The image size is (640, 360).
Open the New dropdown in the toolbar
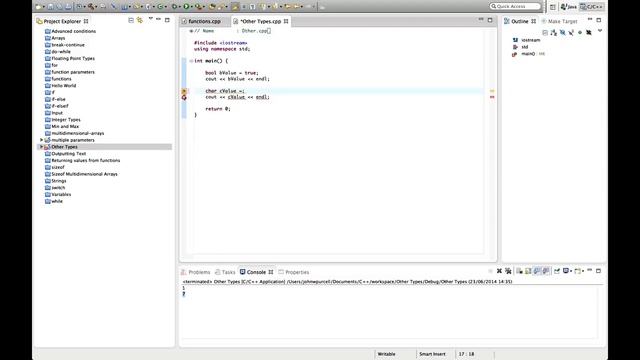(44, 7)
